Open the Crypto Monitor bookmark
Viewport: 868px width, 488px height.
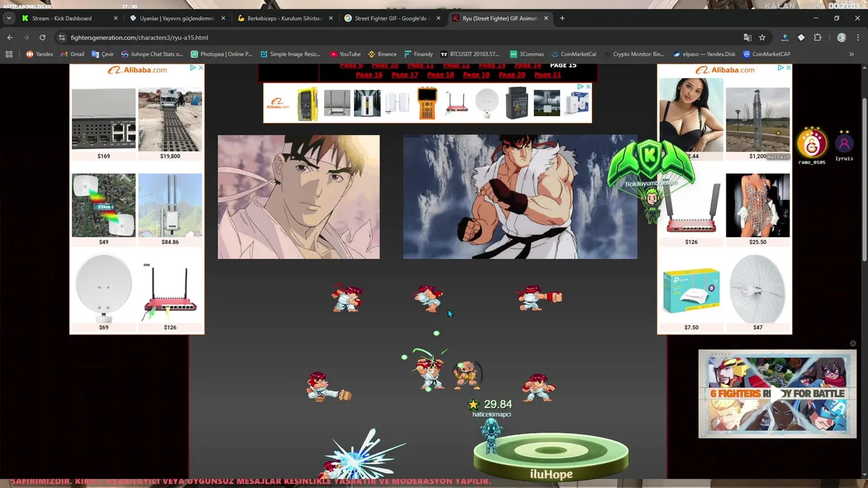click(633, 54)
